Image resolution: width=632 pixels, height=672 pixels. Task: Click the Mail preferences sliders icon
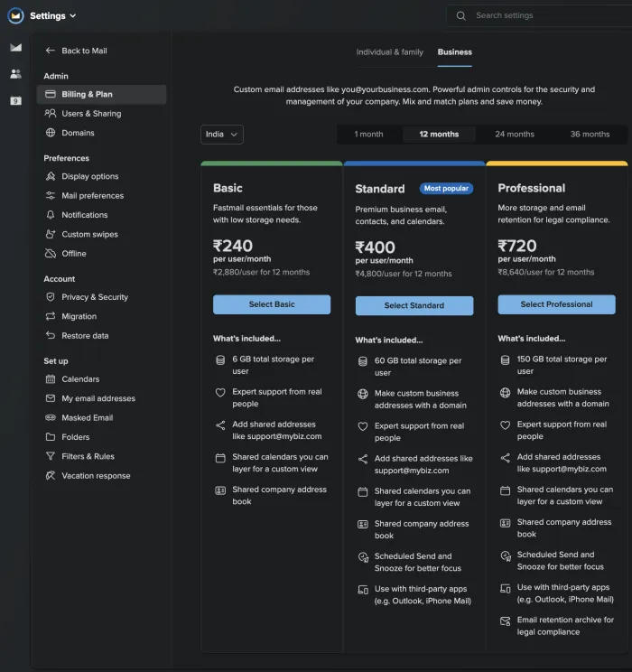click(51, 195)
